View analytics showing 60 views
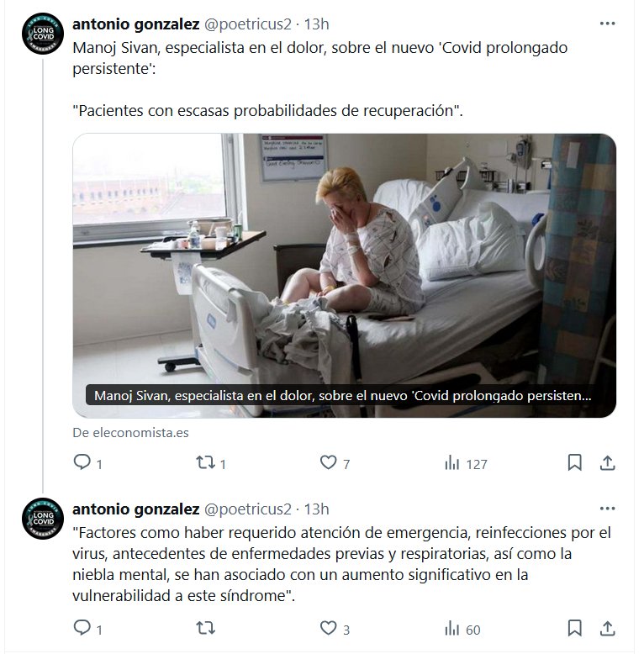644x654 pixels. tap(462, 629)
